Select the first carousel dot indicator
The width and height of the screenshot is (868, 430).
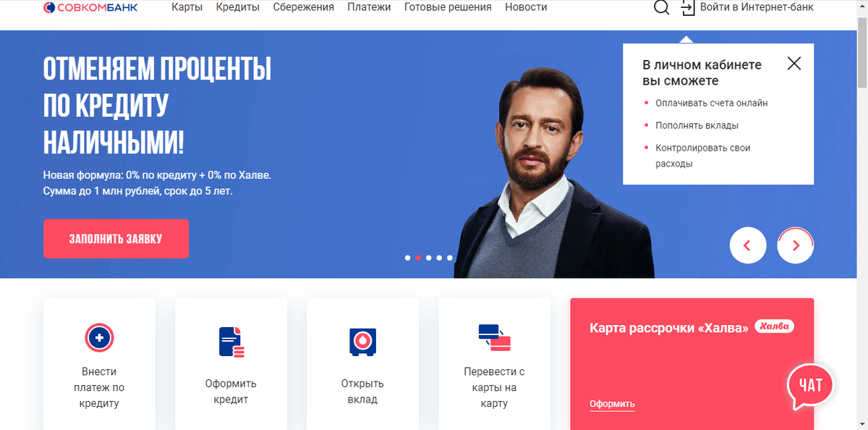[x=408, y=258]
